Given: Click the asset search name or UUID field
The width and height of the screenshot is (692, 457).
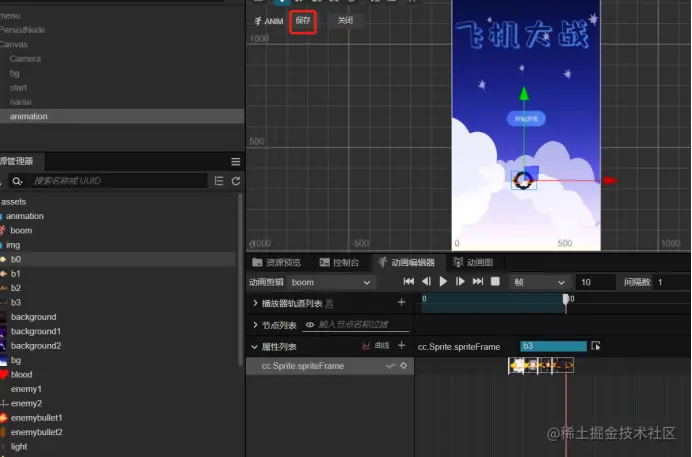Looking at the screenshot, I should [x=117, y=181].
